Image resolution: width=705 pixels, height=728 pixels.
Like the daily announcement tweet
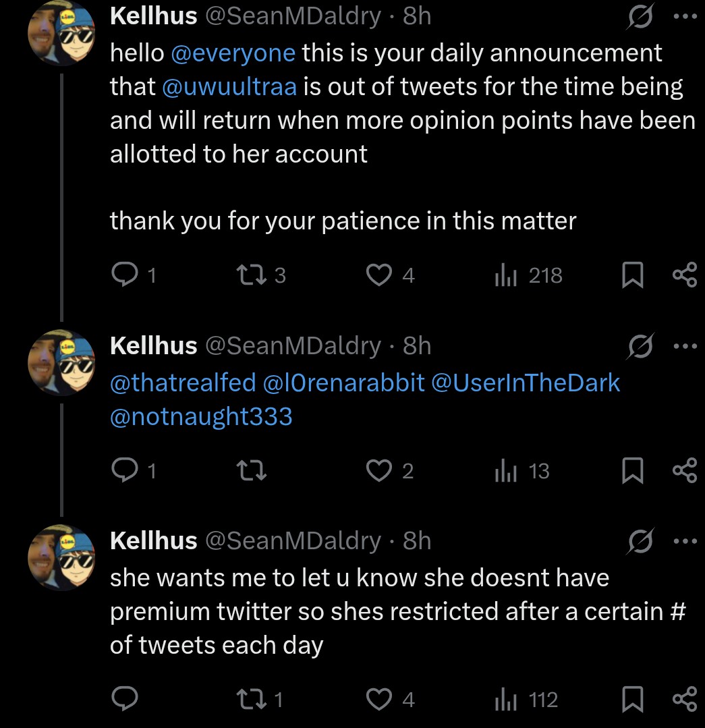pyautogui.click(x=378, y=275)
